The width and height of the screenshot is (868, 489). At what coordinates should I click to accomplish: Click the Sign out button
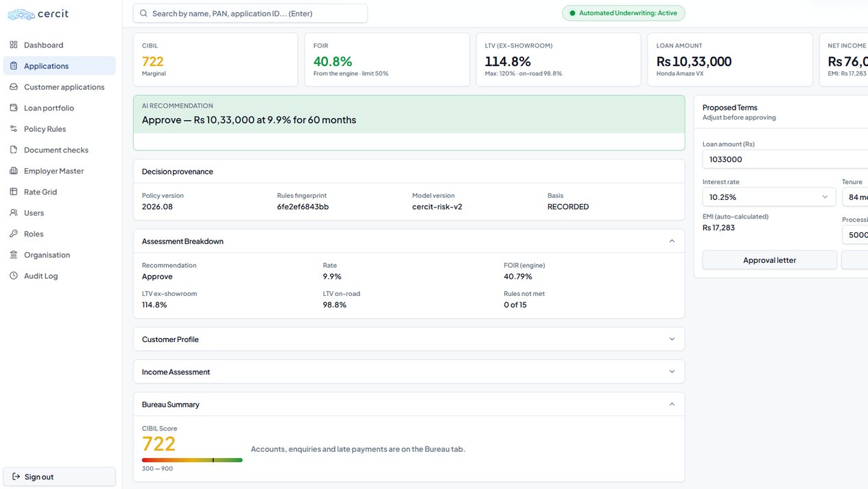pyautogui.click(x=59, y=477)
